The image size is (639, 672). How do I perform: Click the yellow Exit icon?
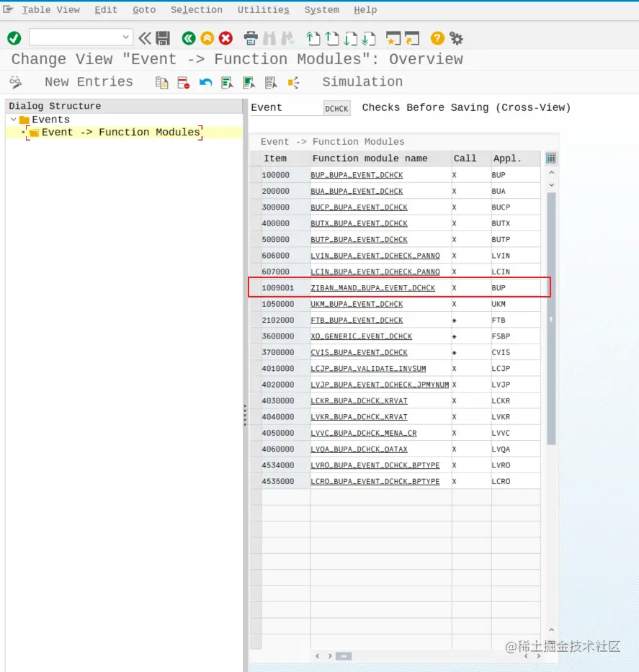point(207,38)
